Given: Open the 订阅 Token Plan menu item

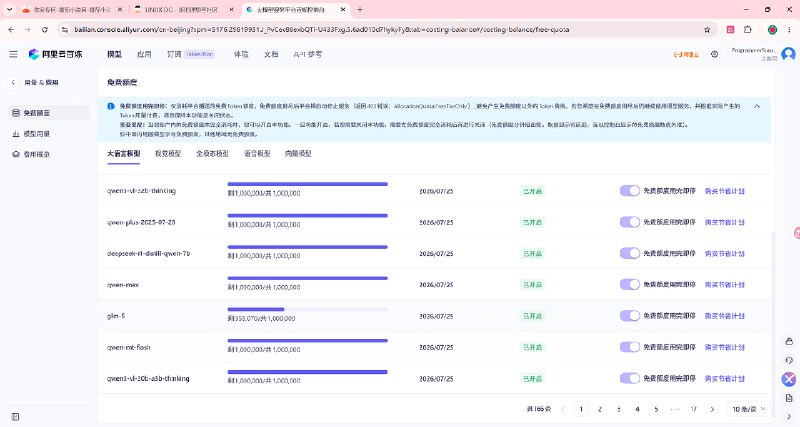Looking at the screenshot, I should tap(190, 54).
